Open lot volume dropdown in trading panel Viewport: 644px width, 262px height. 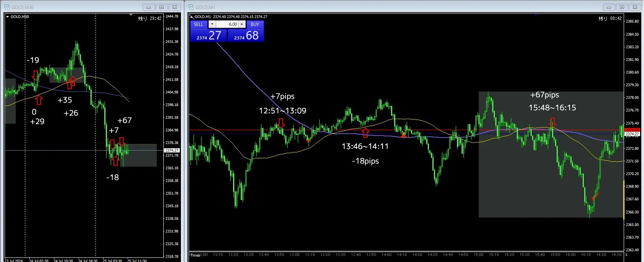pos(212,24)
